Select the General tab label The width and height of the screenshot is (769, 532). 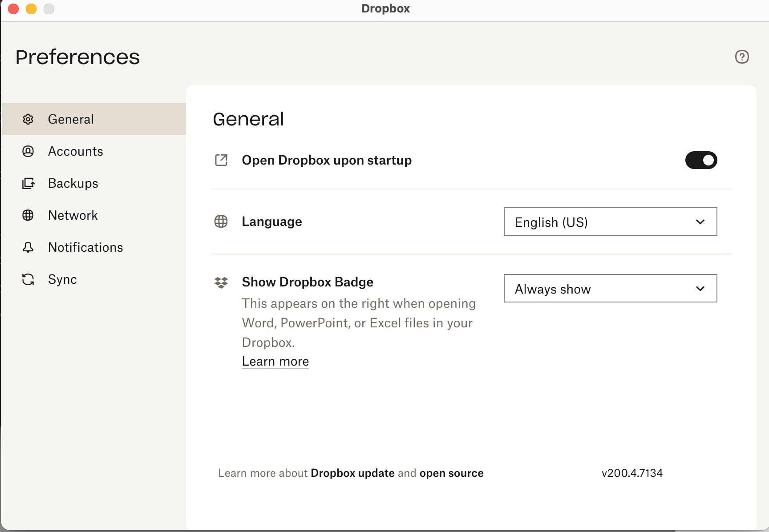[71, 119]
